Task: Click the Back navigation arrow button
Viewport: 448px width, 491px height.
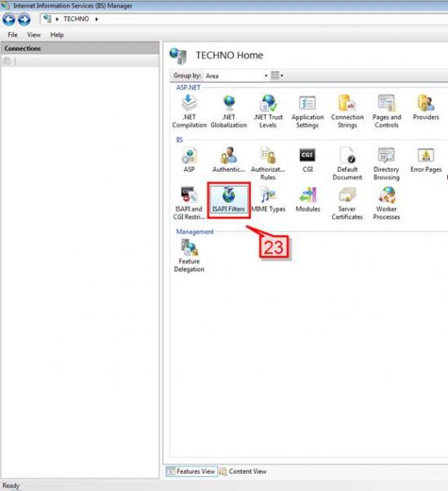Action: click(x=9, y=20)
